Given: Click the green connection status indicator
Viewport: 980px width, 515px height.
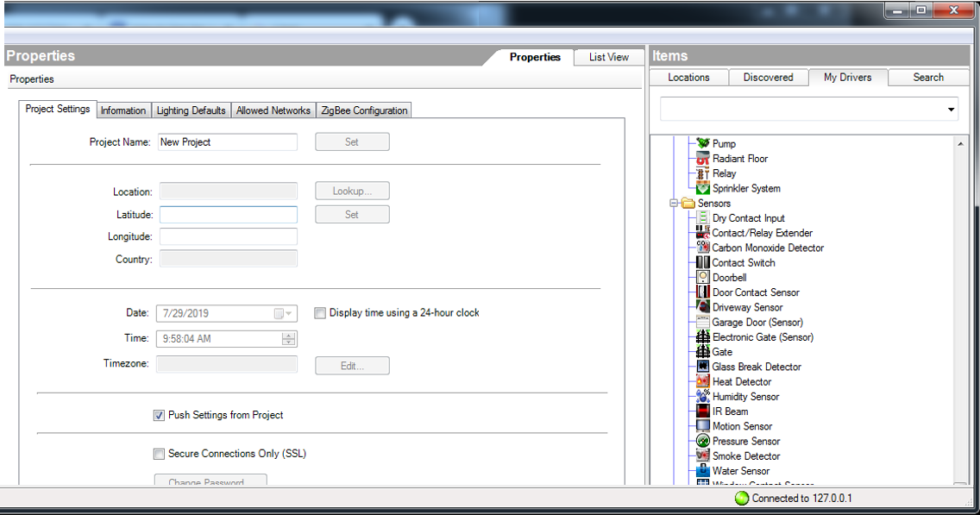Looking at the screenshot, I should pyautogui.click(x=741, y=498).
